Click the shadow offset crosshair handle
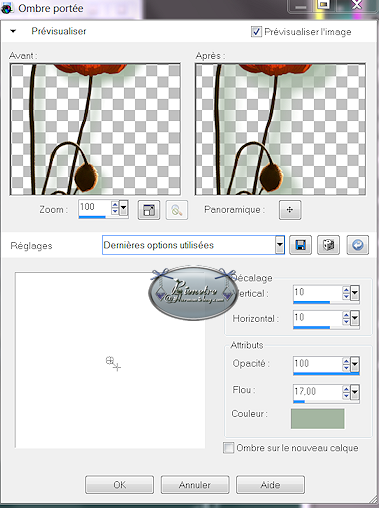The image size is (379, 508). [113, 363]
